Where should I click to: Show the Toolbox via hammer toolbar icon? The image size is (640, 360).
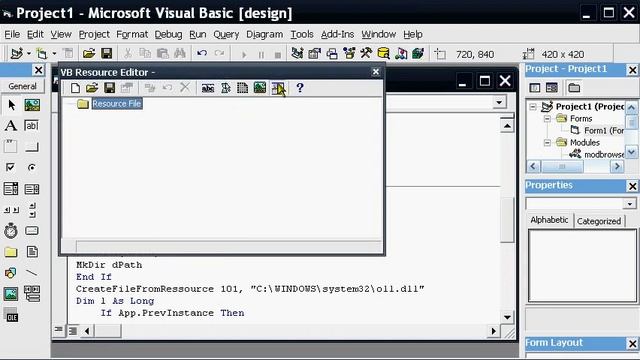366,53
